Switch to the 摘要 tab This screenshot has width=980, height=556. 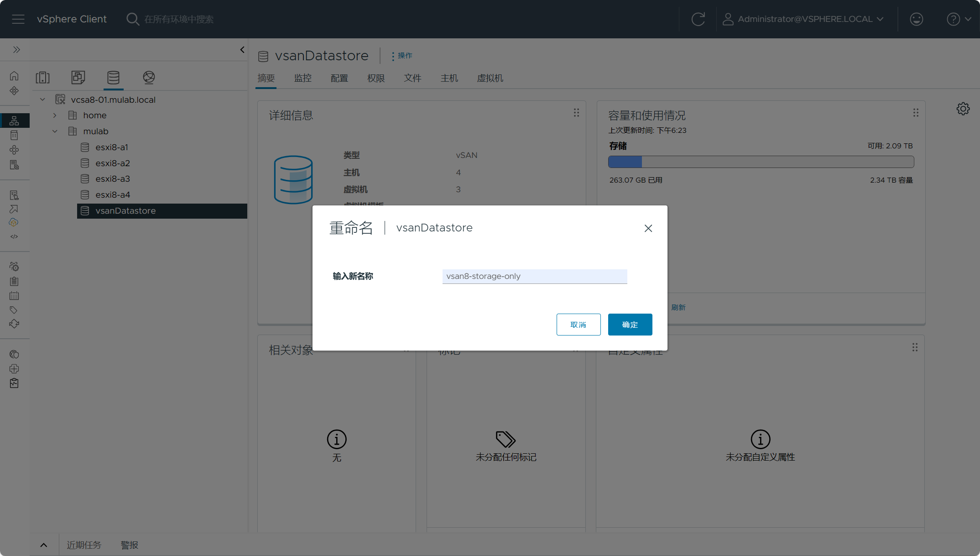[266, 78]
